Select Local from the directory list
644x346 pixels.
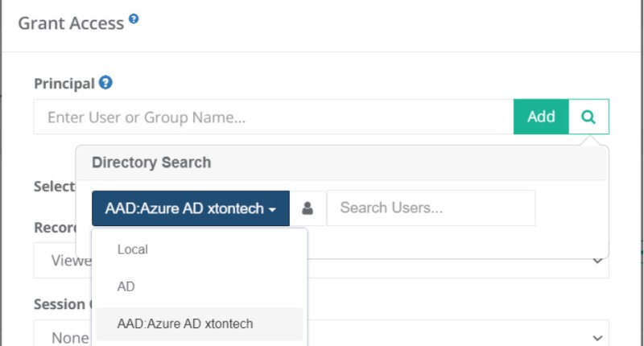(200, 249)
